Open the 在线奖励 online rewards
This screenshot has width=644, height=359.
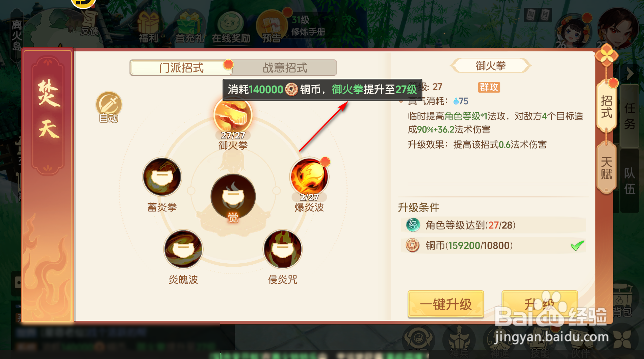231,27
